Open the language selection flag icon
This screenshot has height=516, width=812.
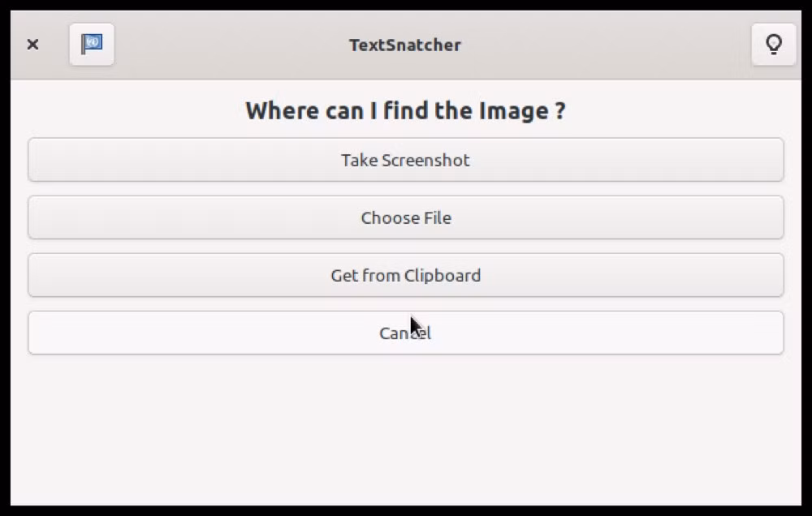[92, 45]
